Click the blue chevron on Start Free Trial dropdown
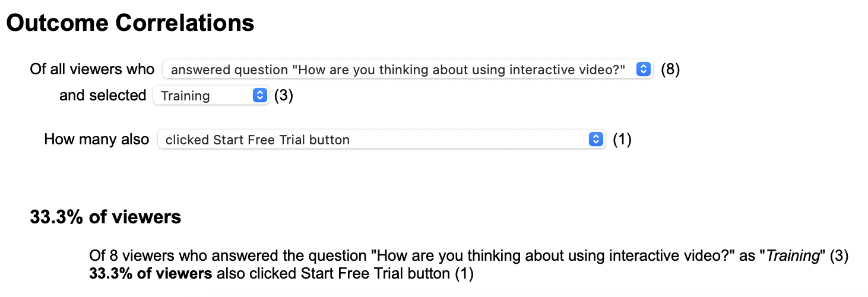The height and width of the screenshot is (297, 868). pyautogui.click(x=595, y=140)
